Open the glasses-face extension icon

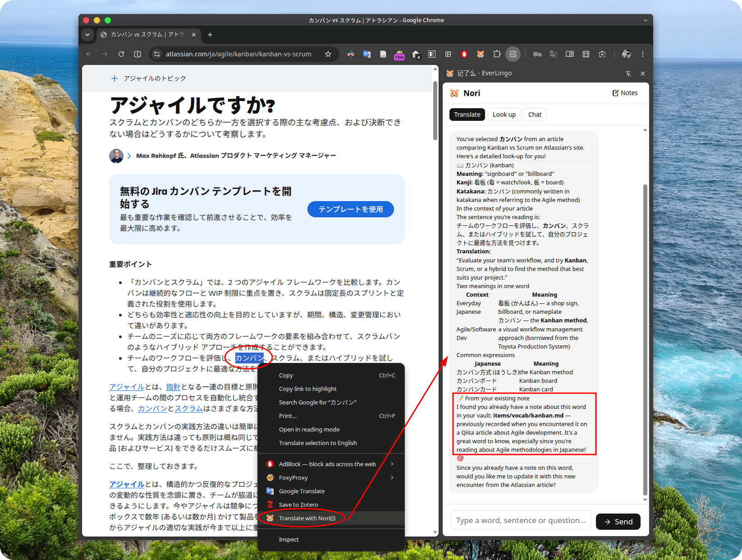pos(351,54)
